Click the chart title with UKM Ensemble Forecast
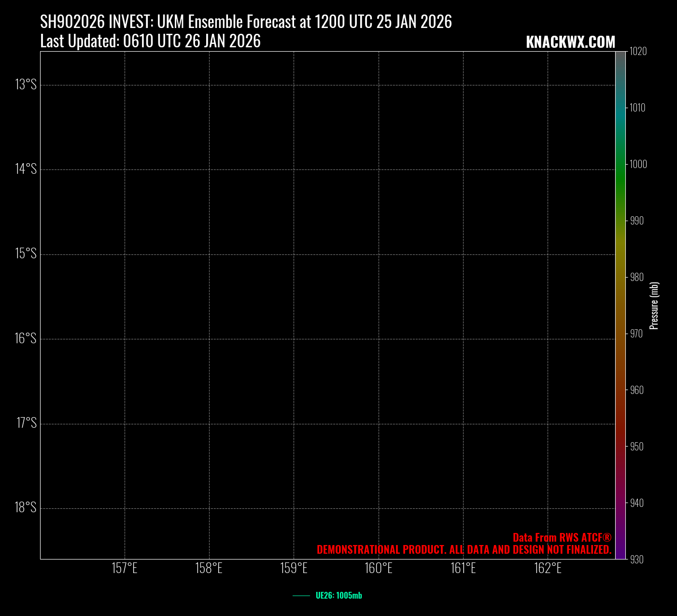677x616 pixels. click(x=246, y=22)
